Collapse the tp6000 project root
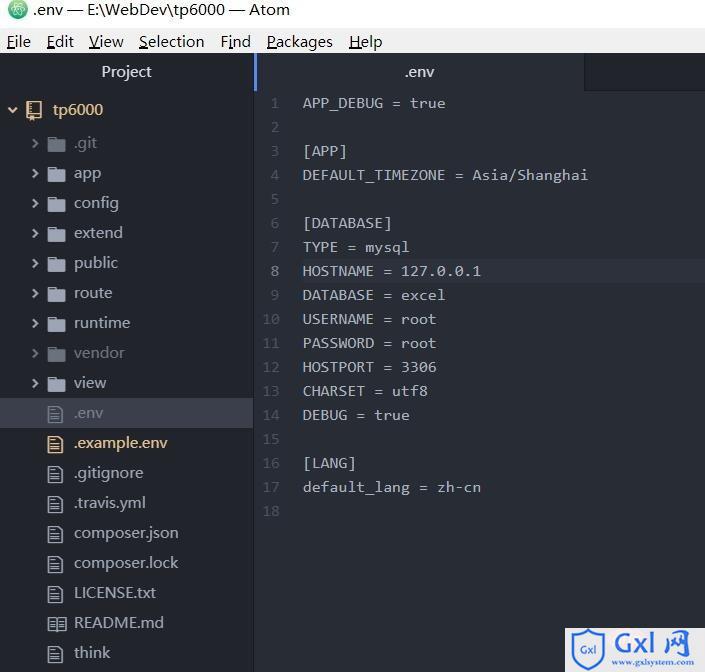 click(x=13, y=110)
